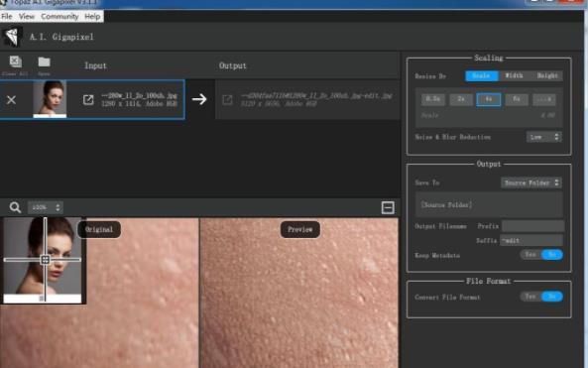Click the input file name text
This screenshot has width=588, height=368.
coord(139,95)
